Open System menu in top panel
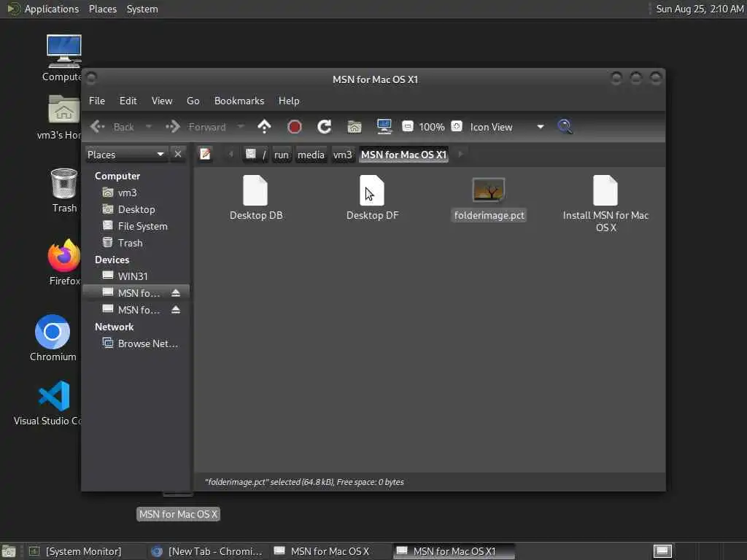Screen dimensions: 747x560 point(142,9)
